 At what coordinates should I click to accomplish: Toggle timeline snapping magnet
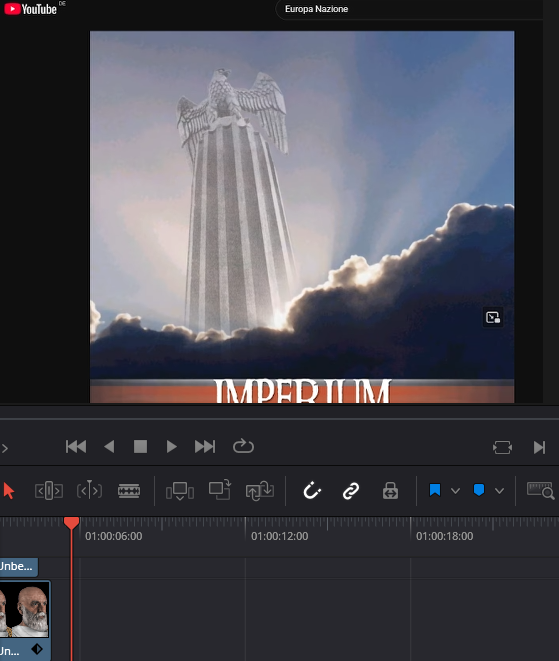[x=312, y=491]
